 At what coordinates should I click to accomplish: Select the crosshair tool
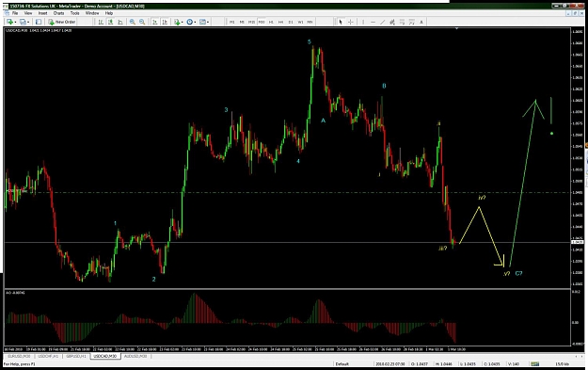coord(351,23)
